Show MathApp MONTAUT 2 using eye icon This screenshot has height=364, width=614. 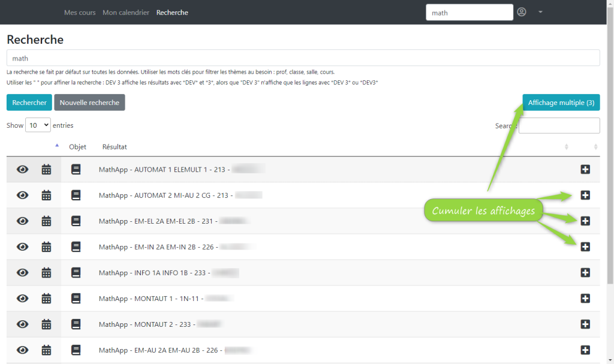click(x=23, y=324)
